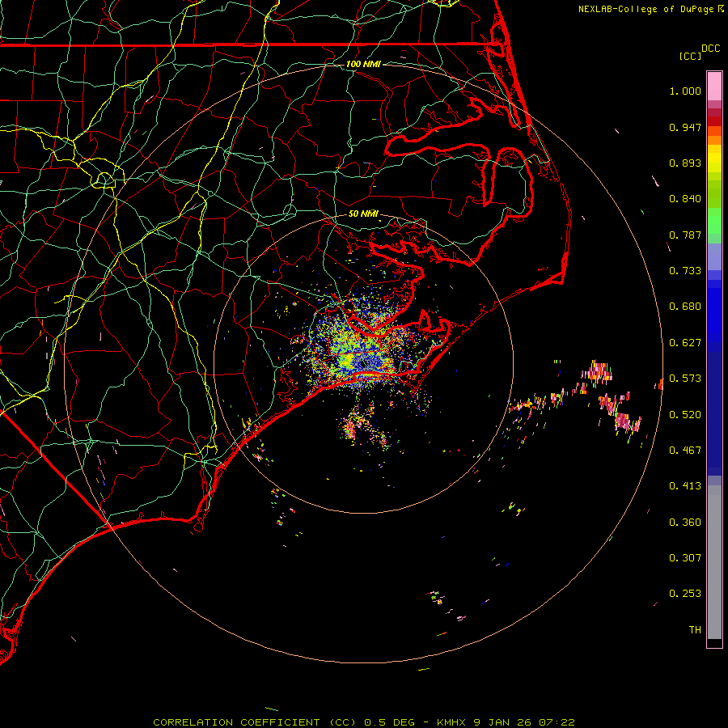
Task: Click the KMHX station identifier
Action: 451,722
